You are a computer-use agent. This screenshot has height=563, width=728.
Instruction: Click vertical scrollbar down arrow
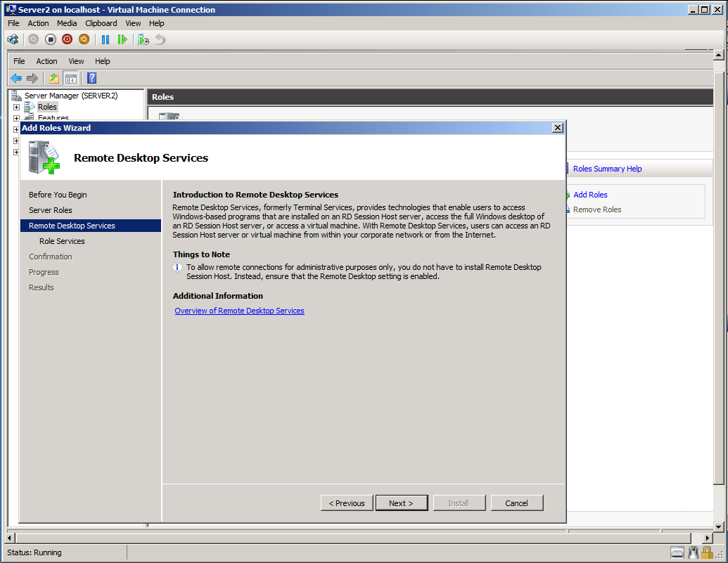(718, 526)
